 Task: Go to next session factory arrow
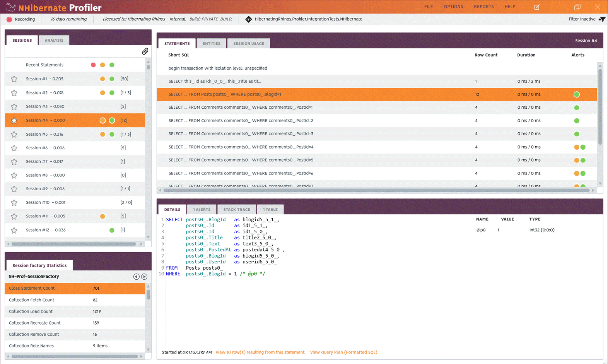tap(144, 277)
